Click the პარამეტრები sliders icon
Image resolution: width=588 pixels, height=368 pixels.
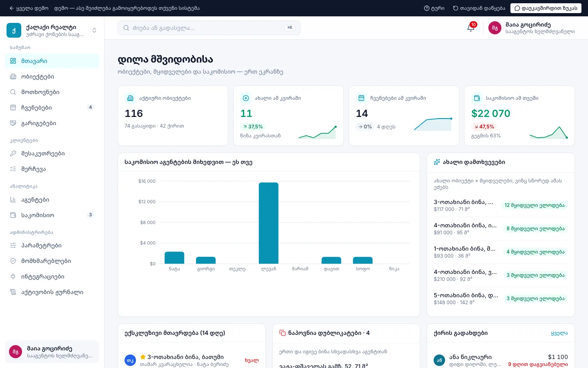[x=13, y=245]
